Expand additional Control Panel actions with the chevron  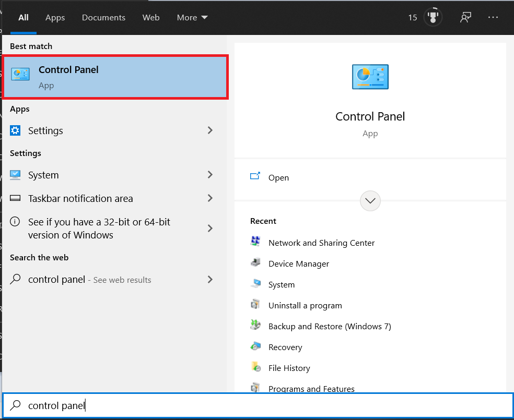(370, 201)
